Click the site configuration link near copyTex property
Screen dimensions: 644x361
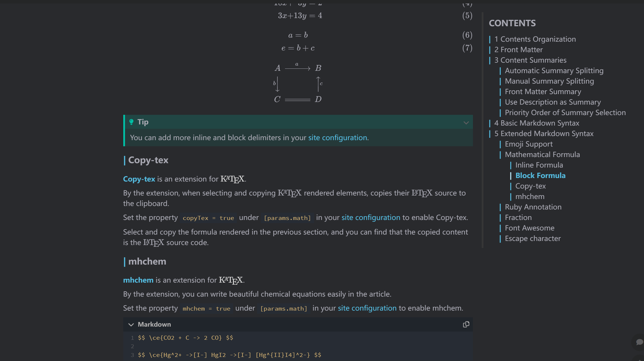pos(370,217)
